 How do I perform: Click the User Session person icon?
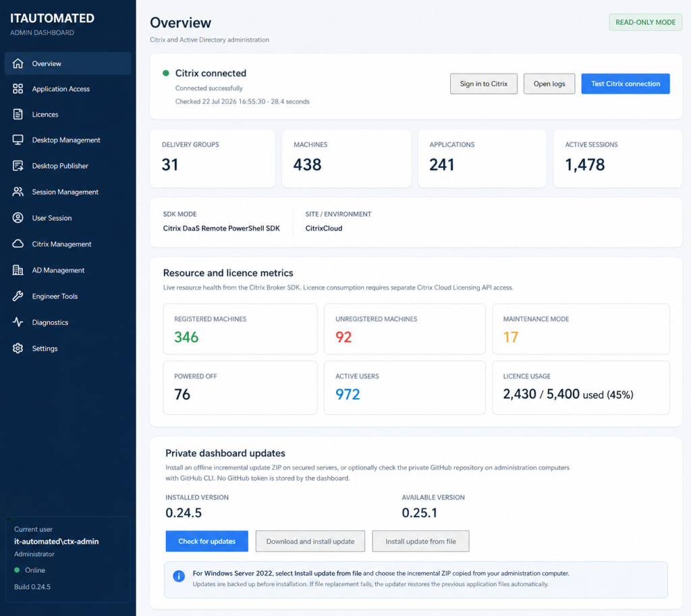point(18,218)
